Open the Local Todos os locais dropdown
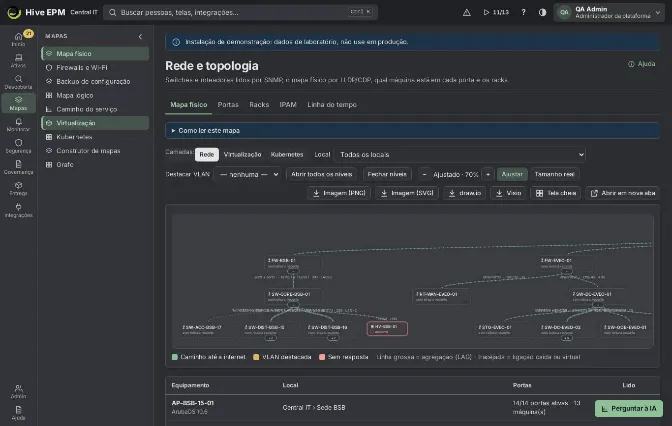Image resolution: width=672 pixels, height=426 pixels. [459, 154]
